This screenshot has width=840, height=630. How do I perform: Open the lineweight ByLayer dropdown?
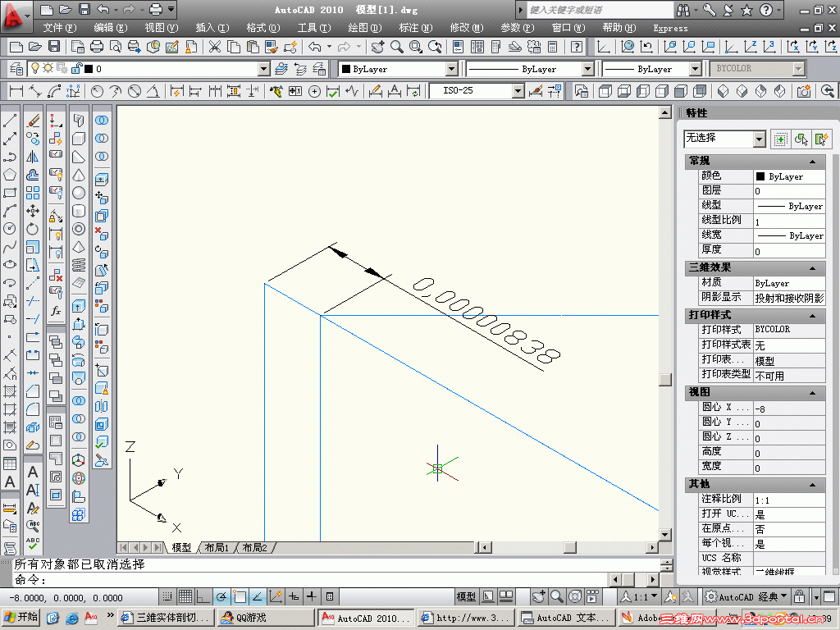coord(695,69)
